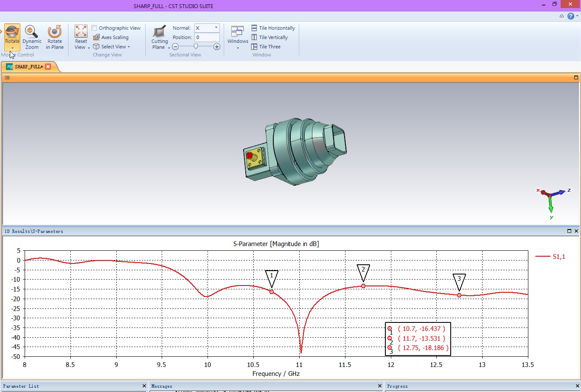Apply the Tile Three layout
The height and width of the screenshot is (392, 581).
click(266, 47)
